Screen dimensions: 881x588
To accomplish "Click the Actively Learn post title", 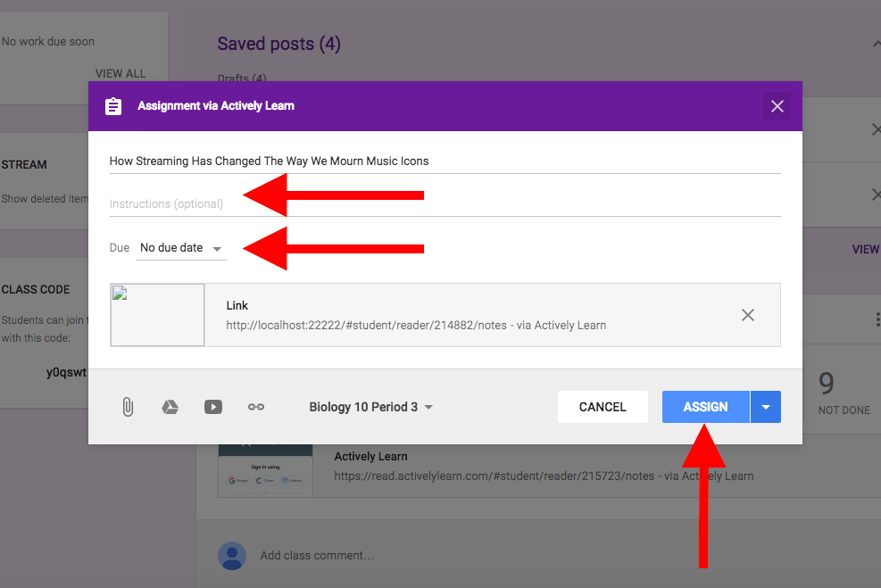I will pyautogui.click(x=370, y=456).
